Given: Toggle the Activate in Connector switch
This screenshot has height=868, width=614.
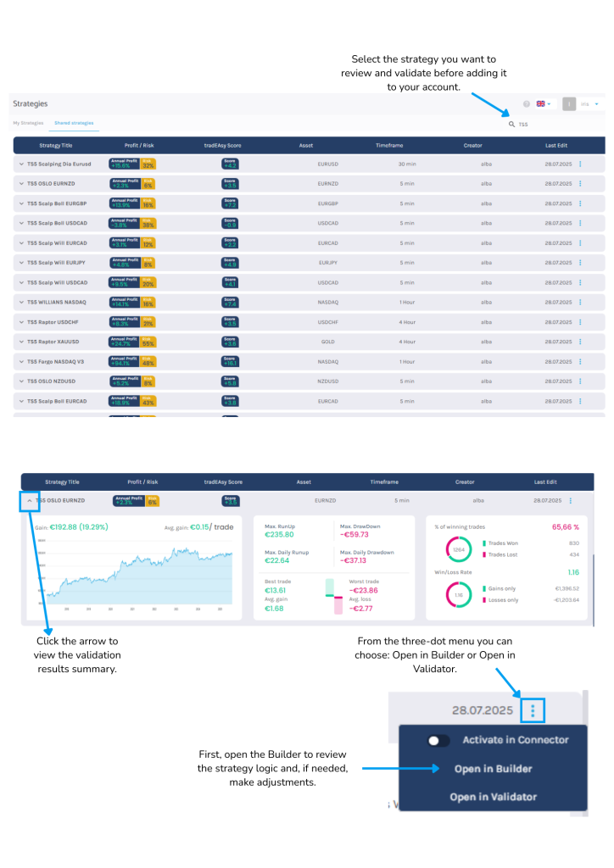Looking at the screenshot, I should tap(438, 740).
